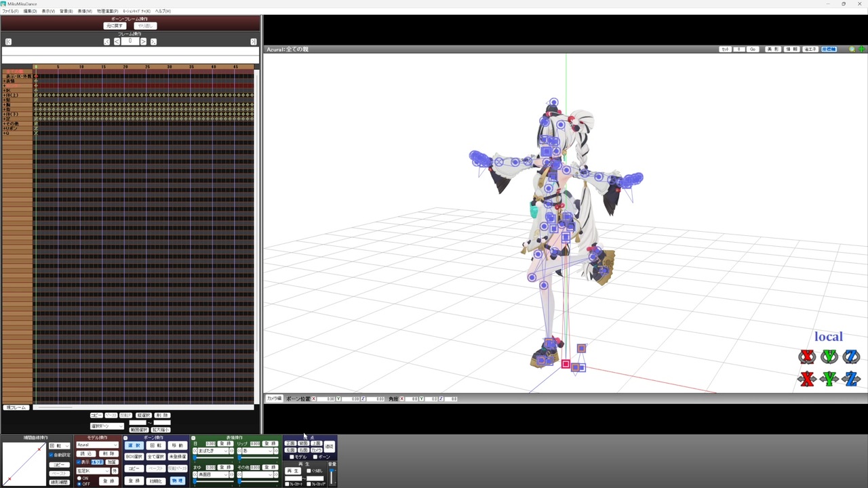
Task: Click the magnifier zoom icon in viewport header
Action: (x=853, y=49)
